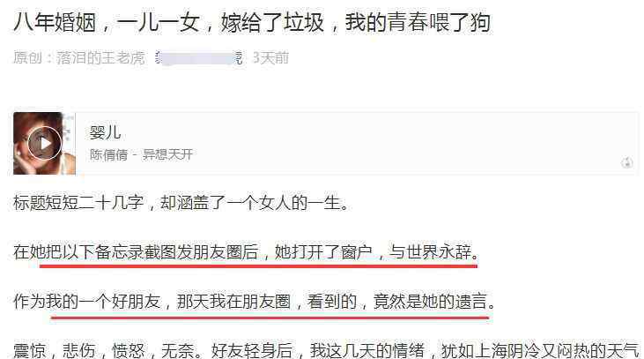Click the 3天前 publish time
The width and height of the screenshot is (644, 359).
270,58
